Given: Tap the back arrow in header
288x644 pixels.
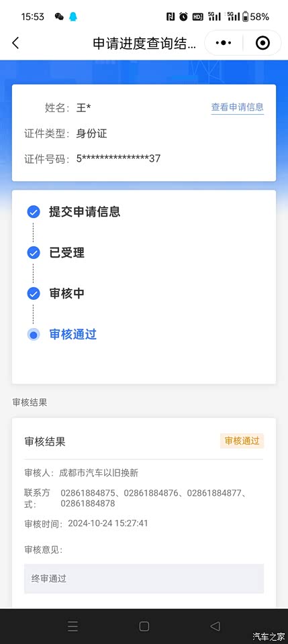Looking at the screenshot, I should pyautogui.click(x=15, y=43).
